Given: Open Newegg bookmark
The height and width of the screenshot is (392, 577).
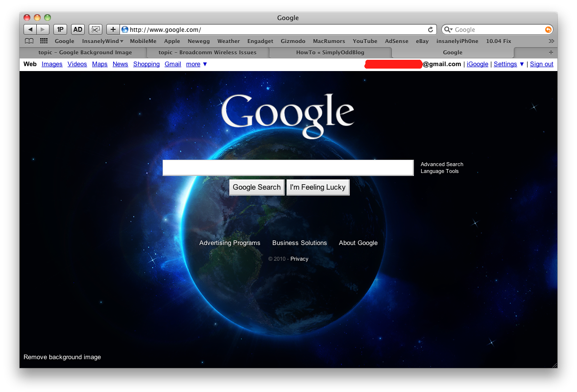Looking at the screenshot, I should pos(199,41).
